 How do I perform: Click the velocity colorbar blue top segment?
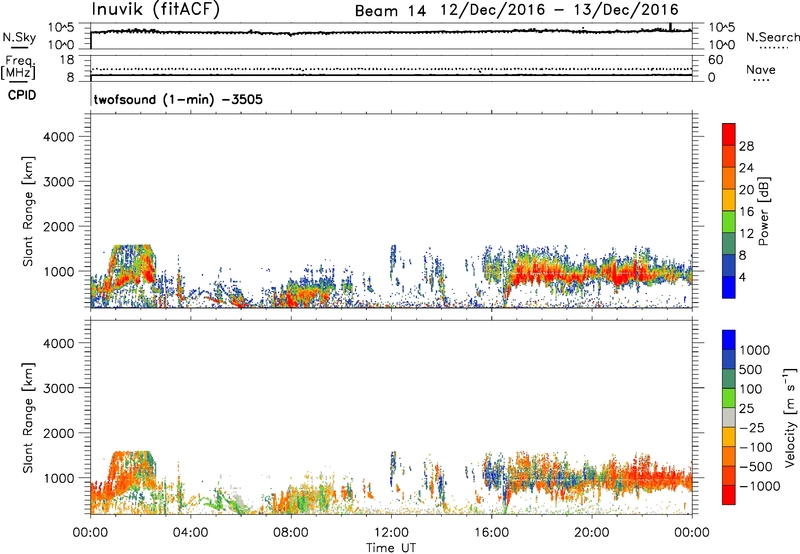pos(729,340)
